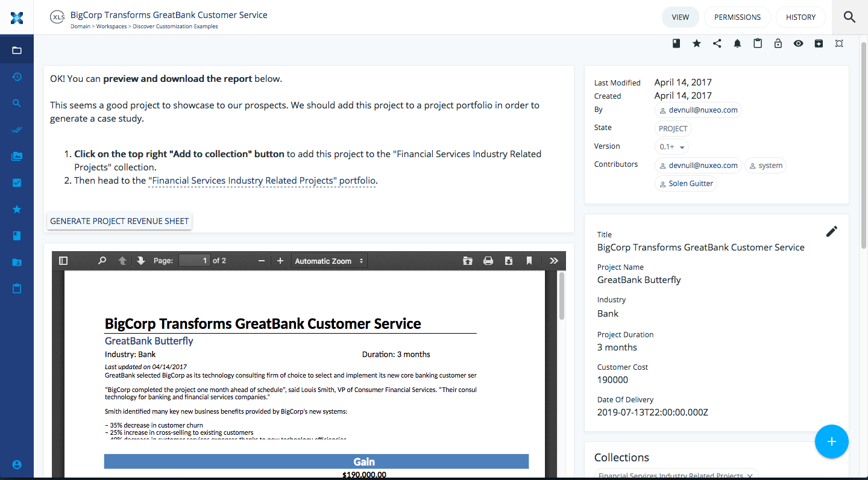
Task: Open the Automatic Zoom dropdown
Action: [x=329, y=261]
